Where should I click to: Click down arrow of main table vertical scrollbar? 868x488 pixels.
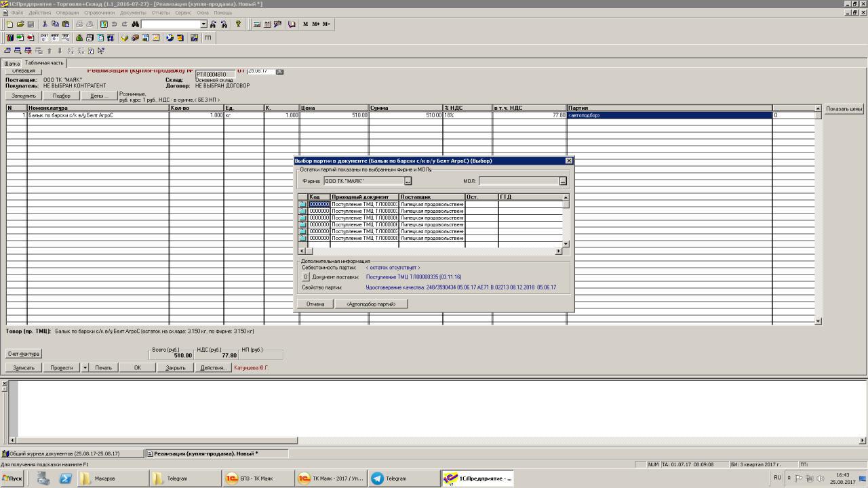(x=818, y=321)
